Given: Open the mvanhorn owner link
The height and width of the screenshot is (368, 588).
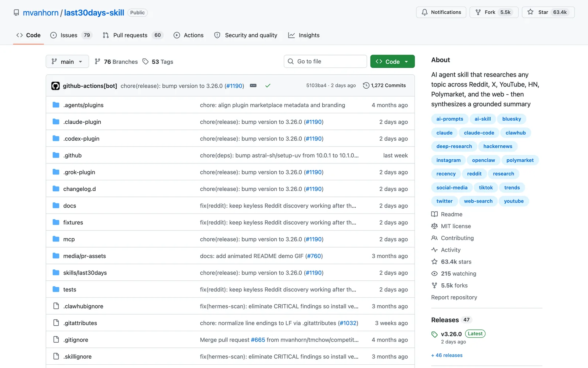Looking at the screenshot, I should point(41,13).
